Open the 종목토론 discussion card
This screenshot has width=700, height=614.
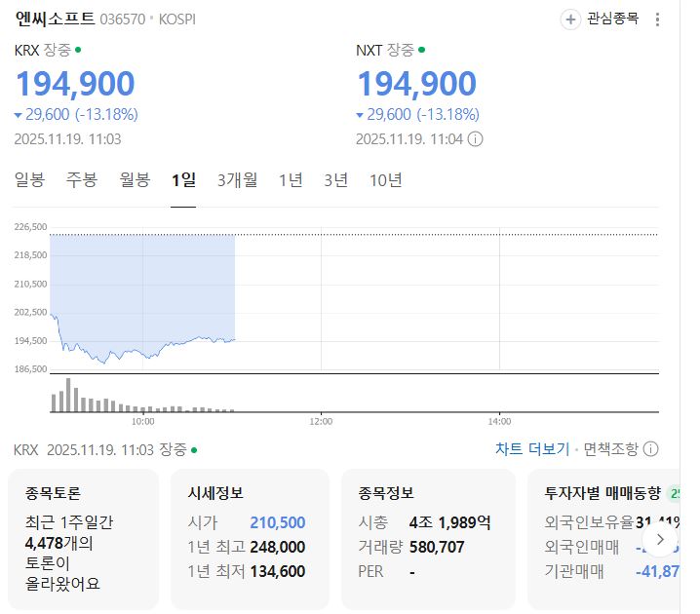coord(83,538)
